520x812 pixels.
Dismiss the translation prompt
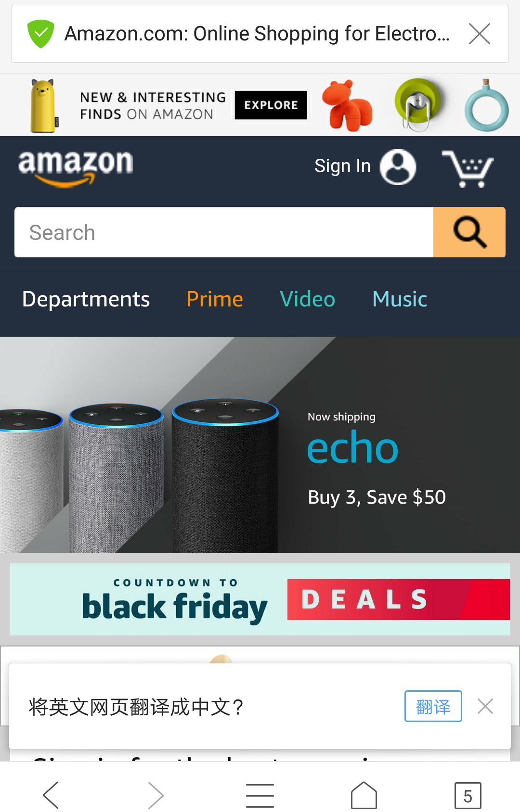(485, 706)
